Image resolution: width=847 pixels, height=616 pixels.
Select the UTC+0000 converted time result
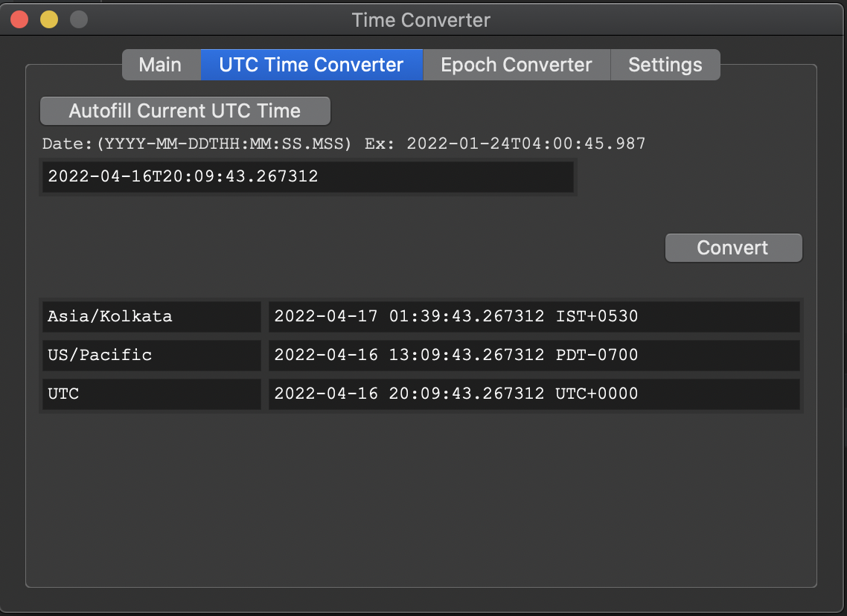(533, 394)
